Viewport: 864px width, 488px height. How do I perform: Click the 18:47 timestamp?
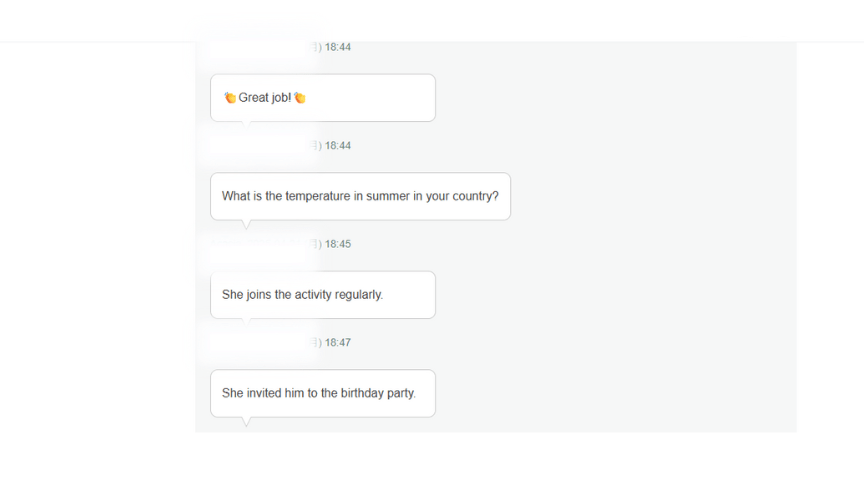click(338, 343)
